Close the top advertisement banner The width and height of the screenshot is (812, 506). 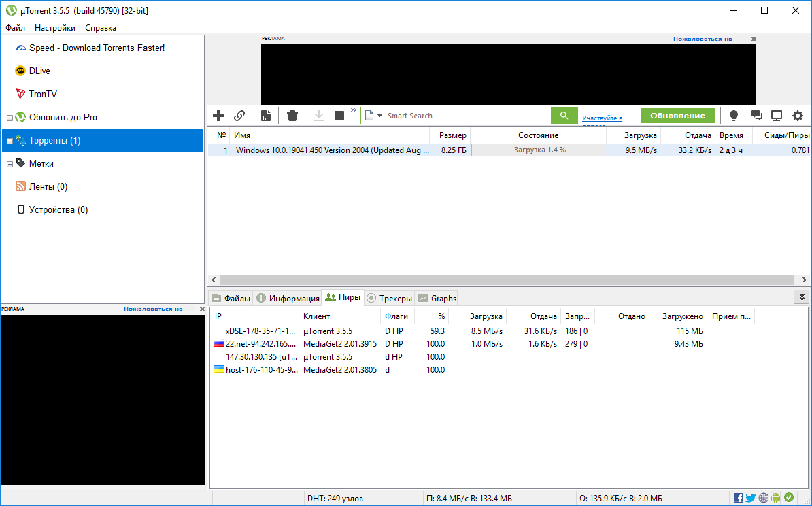[x=754, y=39]
